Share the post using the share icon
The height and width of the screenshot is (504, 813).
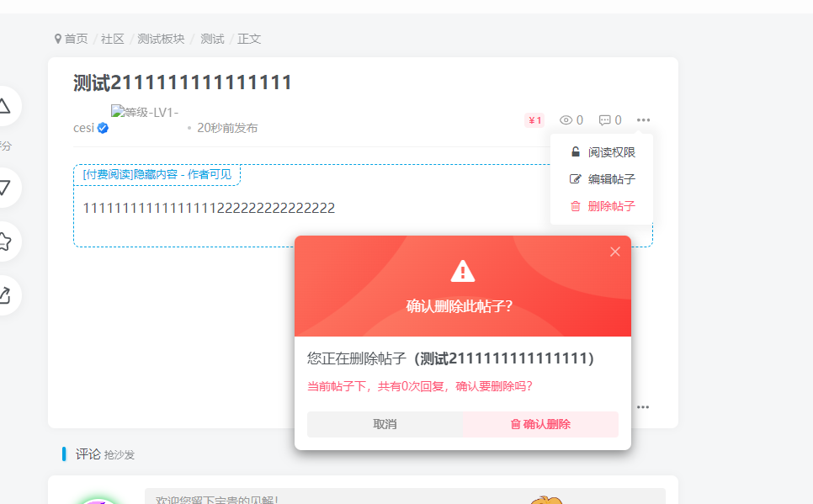[x=4, y=295]
